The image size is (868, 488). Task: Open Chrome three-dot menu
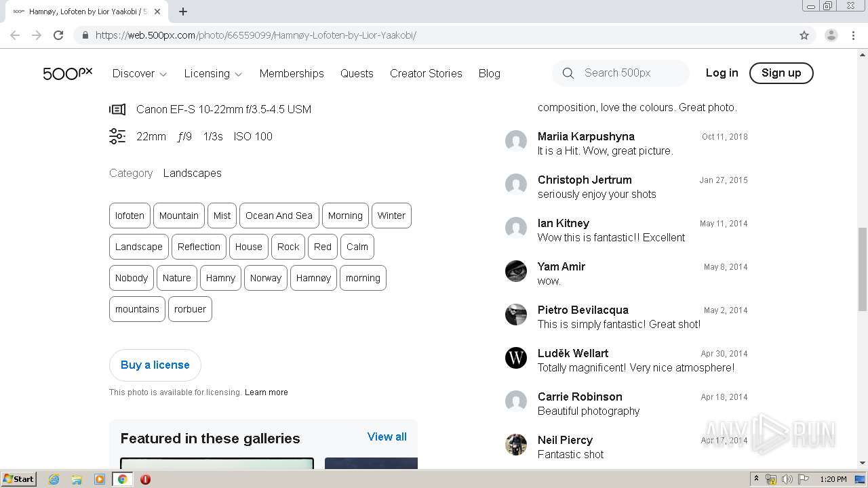(854, 35)
